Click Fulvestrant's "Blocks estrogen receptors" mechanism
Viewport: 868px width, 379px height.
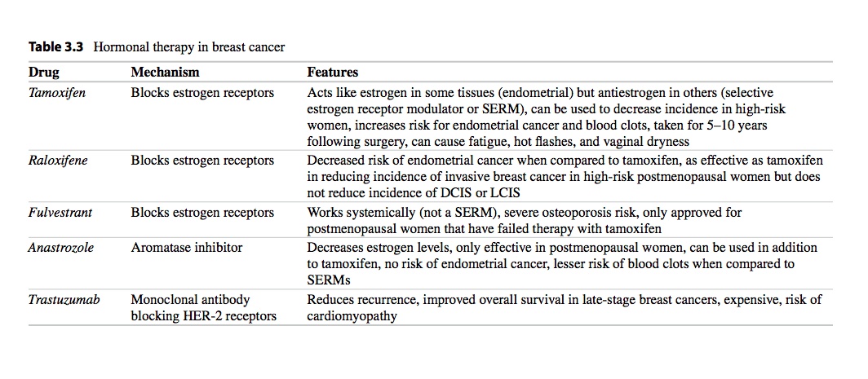tap(202, 213)
